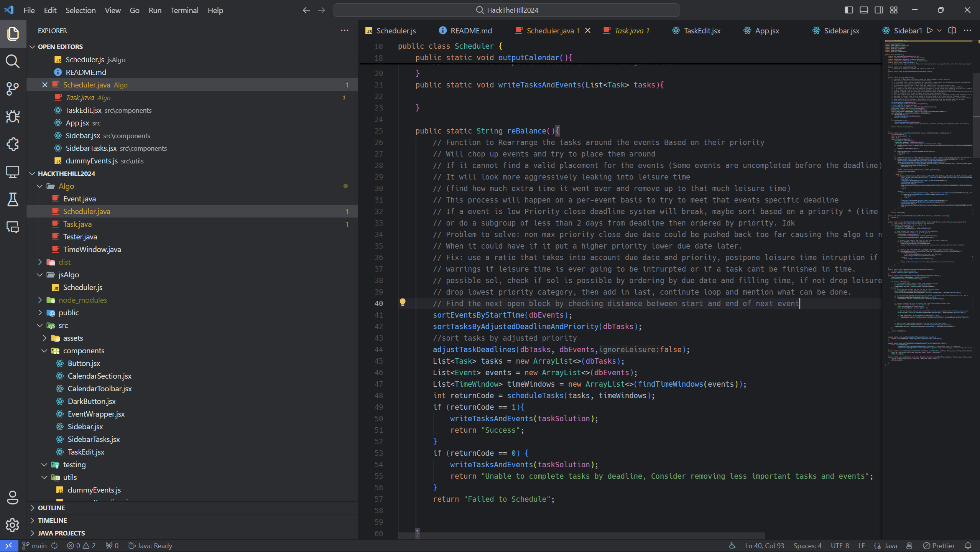Click the minimap code overview
980x552 pixels.
pyautogui.click(x=928, y=192)
